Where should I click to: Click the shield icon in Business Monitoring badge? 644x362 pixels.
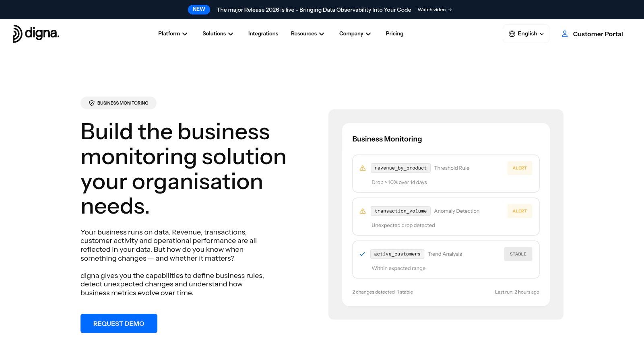[92, 103]
